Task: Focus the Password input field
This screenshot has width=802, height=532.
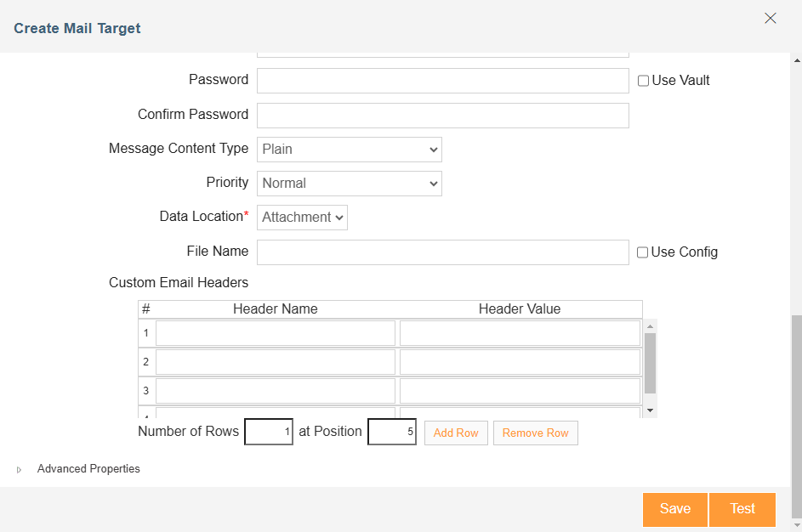Action: point(443,81)
